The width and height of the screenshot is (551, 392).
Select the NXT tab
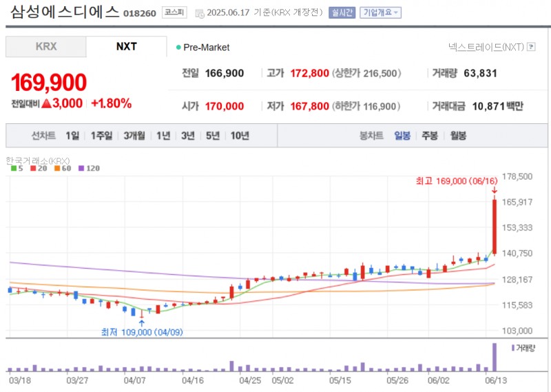127,46
